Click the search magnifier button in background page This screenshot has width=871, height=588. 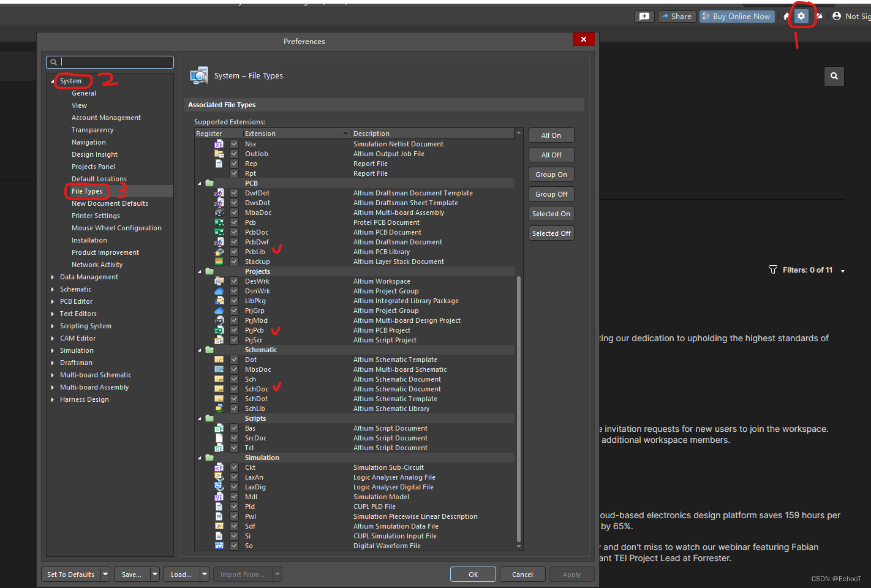[x=834, y=77]
